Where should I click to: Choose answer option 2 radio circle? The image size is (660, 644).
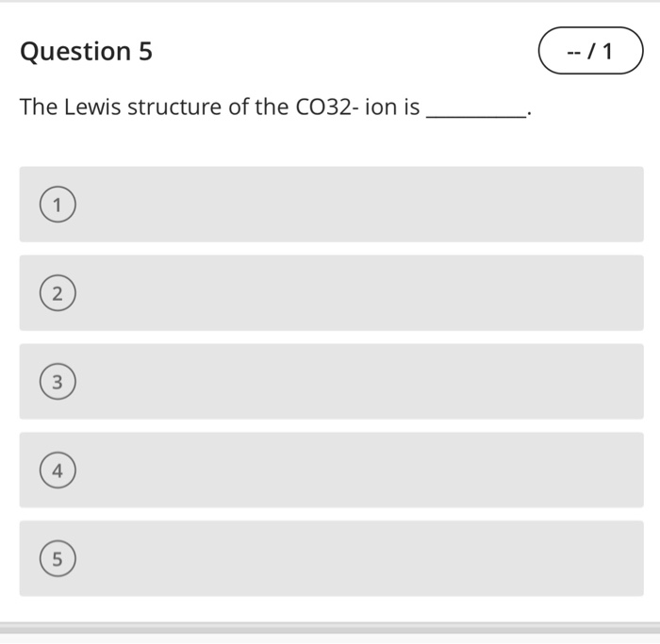point(58,293)
